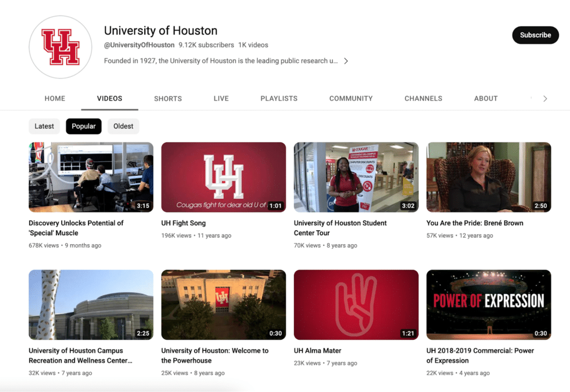This screenshot has width=570, height=392.
Task: Click the 'UH Fight Song' title link
Action: tap(184, 223)
